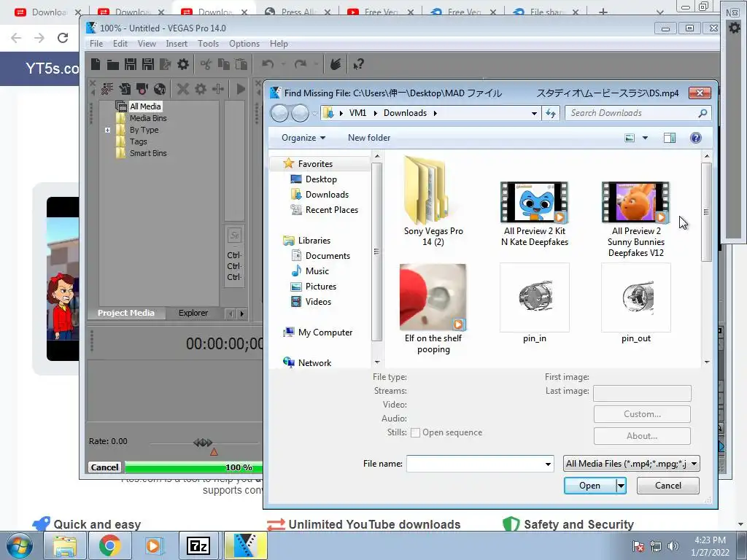
Task: Check the Open sequence checkbox
Action: 415,432
